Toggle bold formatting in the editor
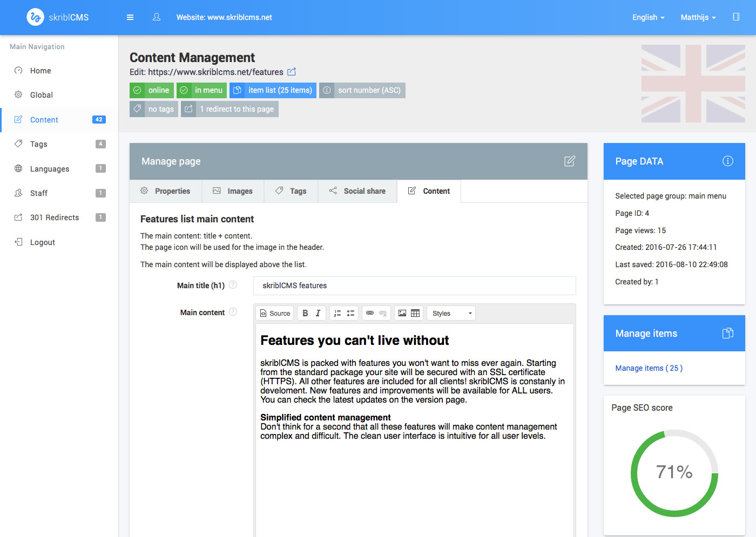This screenshot has height=537, width=756. click(305, 313)
